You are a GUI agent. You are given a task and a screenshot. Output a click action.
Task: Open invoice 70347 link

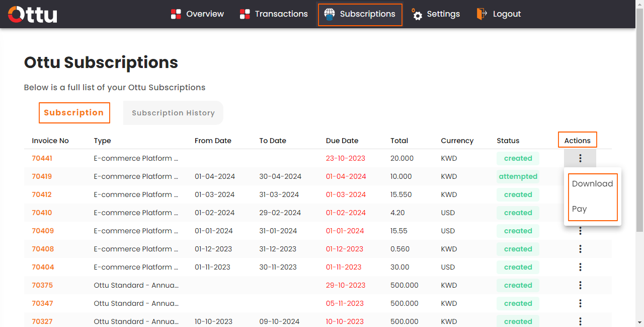(42, 303)
